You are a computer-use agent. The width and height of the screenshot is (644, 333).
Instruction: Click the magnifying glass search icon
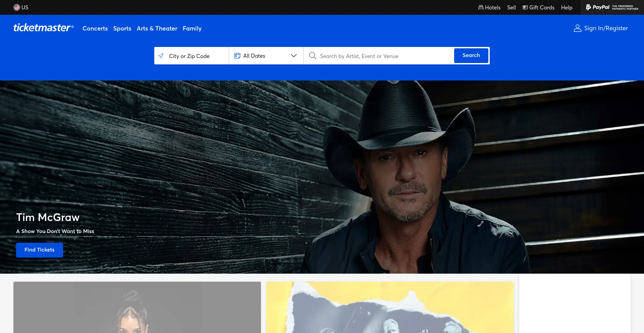point(313,56)
